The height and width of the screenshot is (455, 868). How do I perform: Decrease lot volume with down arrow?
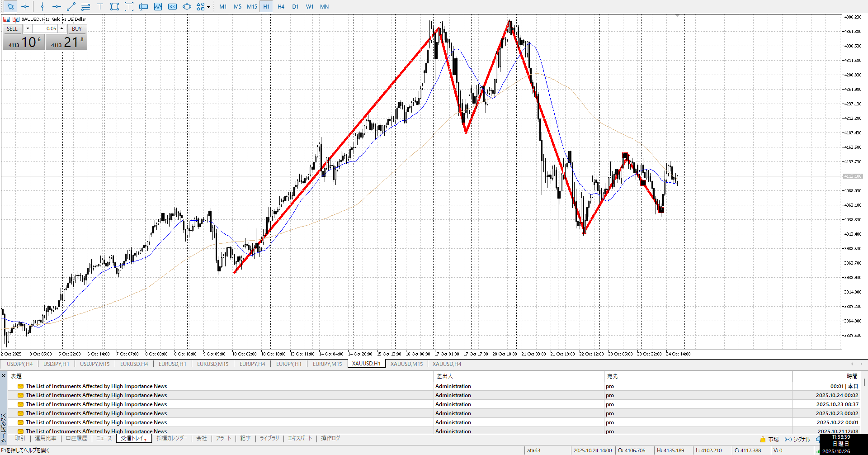(x=28, y=28)
